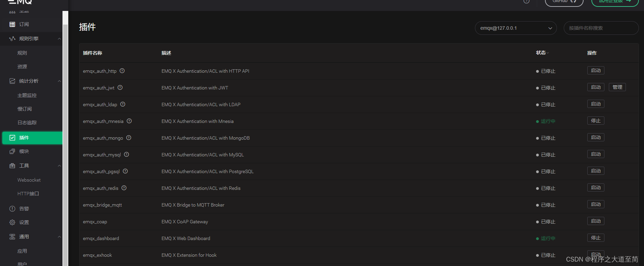Open help icon for emqx_auth_mongo plugin
644x266 pixels.
tap(129, 138)
